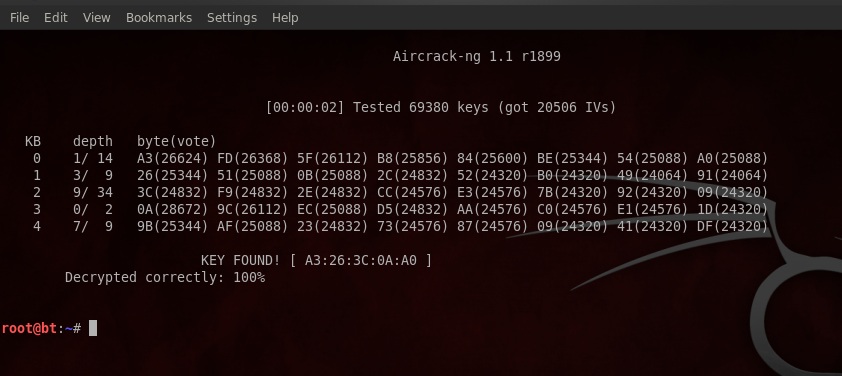This screenshot has height=376, width=842.
Task: Click AA(24576) in KB row 3
Action: point(493,209)
